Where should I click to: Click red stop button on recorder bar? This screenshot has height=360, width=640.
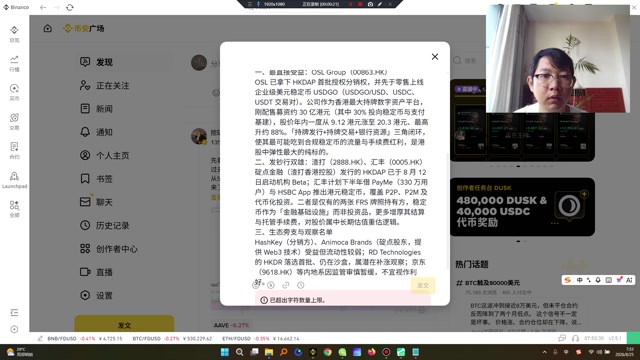360,4
